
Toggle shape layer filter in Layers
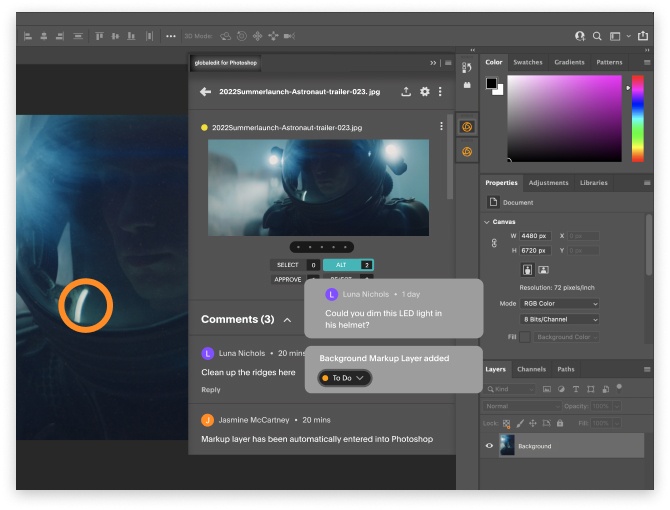click(x=591, y=389)
